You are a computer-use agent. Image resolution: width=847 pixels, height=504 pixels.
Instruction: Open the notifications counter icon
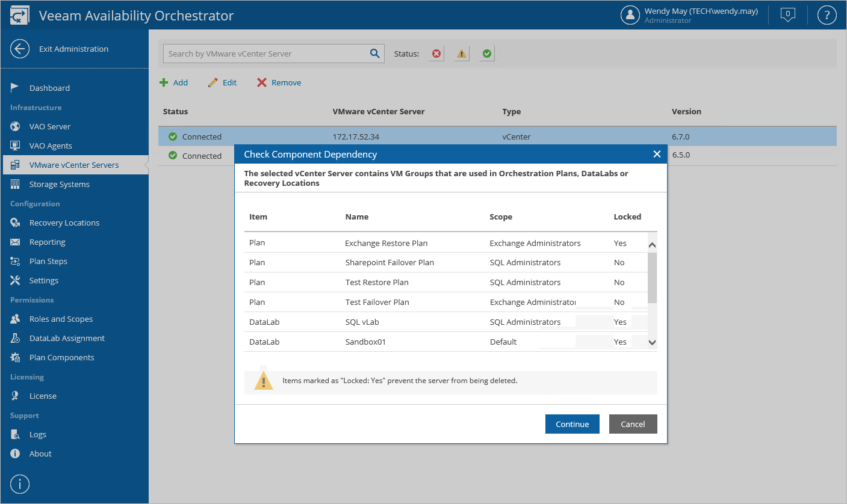(787, 15)
